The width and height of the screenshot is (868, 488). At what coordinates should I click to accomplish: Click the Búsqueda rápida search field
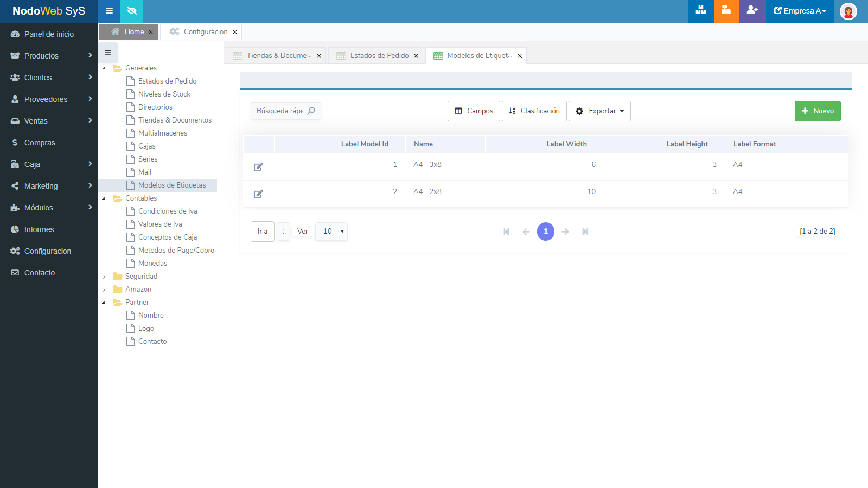280,111
